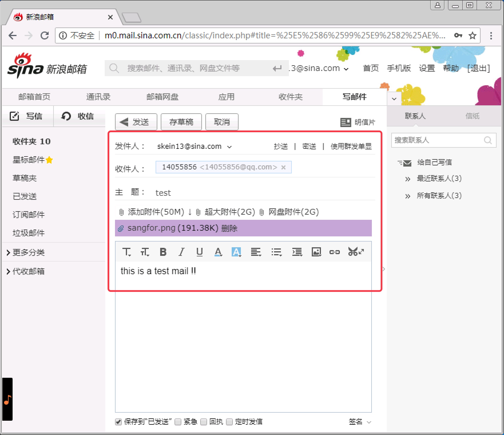Screen dimensions: 504x435
Task: Click the 密送 link
Action: point(309,147)
